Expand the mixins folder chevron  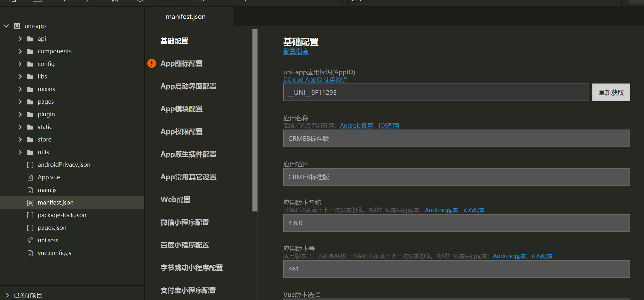point(20,89)
